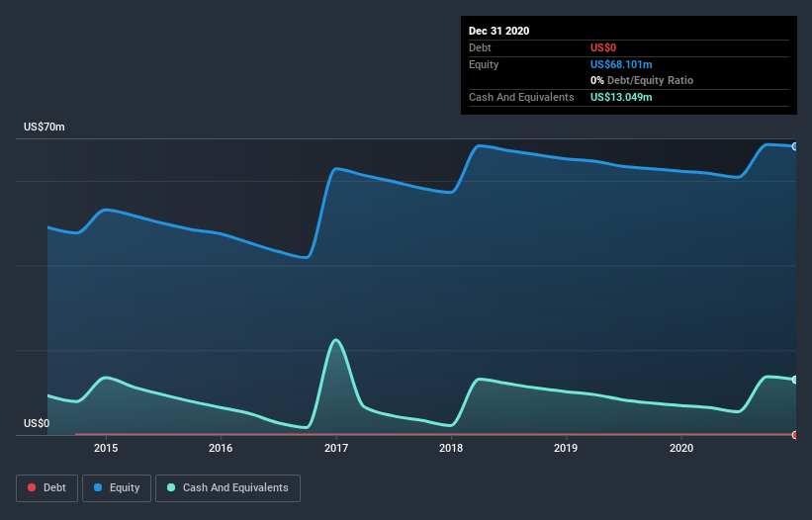Viewport: 812px width, 520px height.
Task: Click the 2015 x-axis label
Action: click(x=106, y=448)
